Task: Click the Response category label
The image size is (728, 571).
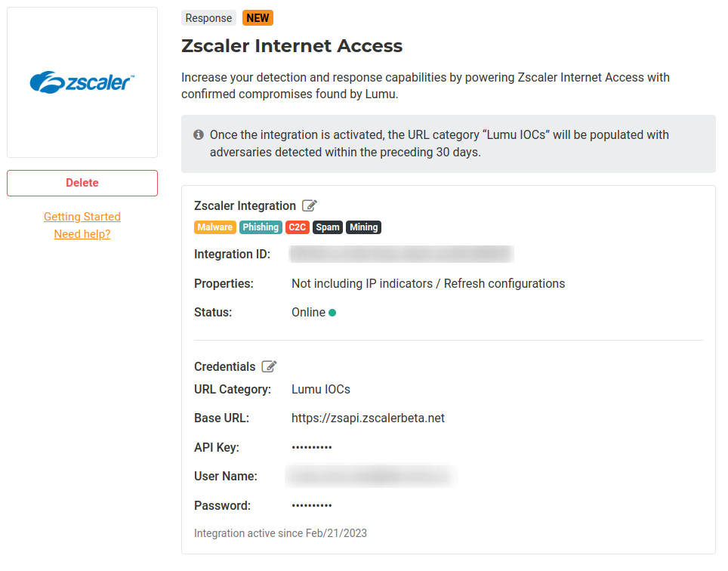Action: coord(208,18)
